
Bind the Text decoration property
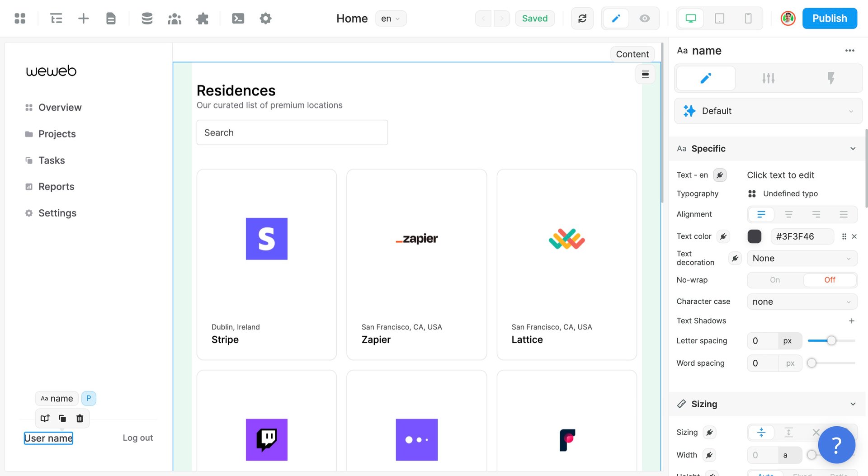(x=735, y=259)
